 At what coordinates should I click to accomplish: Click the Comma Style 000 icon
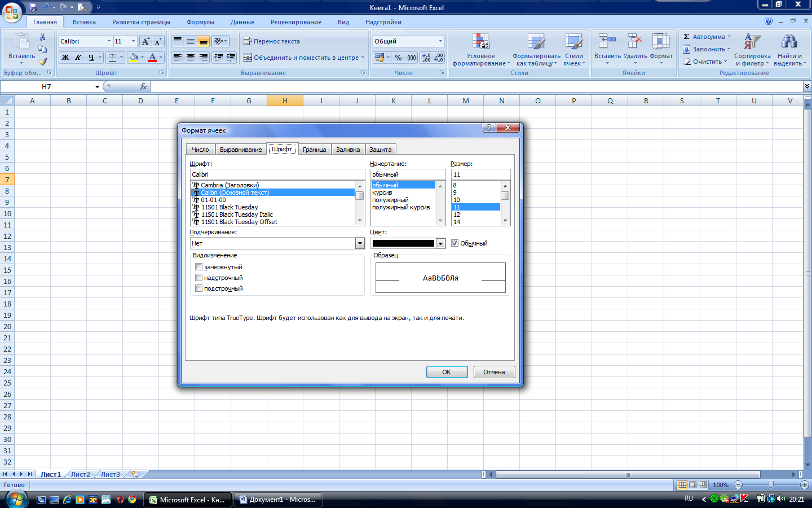coord(412,58)
